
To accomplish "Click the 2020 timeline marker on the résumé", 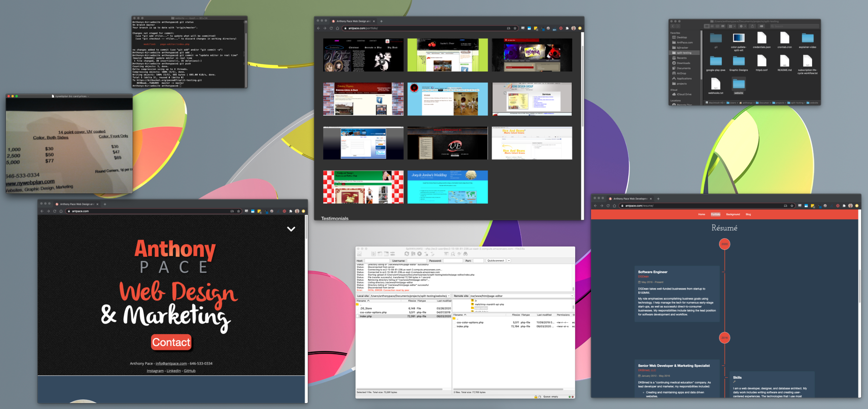I will point(725,244).
